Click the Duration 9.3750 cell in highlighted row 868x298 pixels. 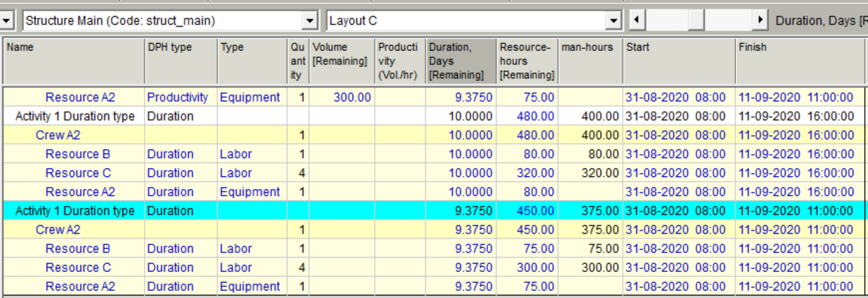coord(461,211)
